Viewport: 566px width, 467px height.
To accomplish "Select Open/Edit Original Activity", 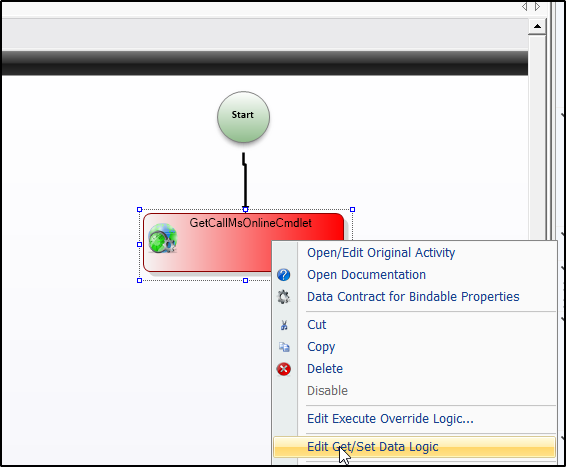I will pos(381,253).
